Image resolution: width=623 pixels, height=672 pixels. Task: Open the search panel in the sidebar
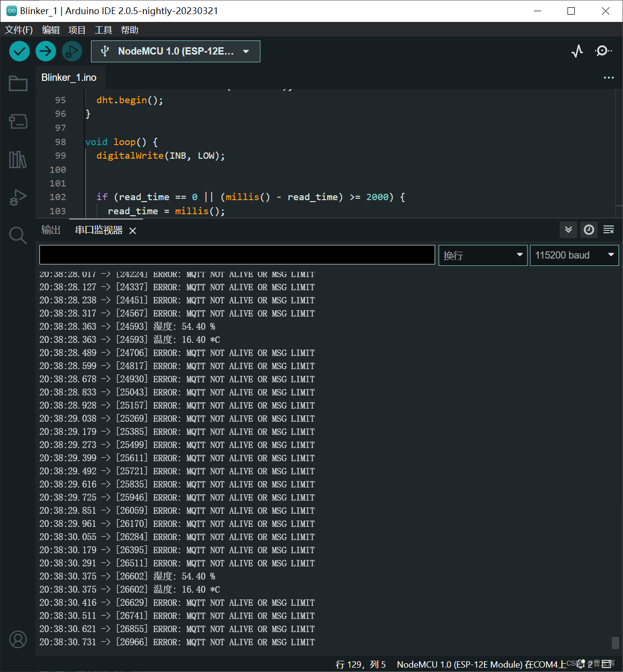click(18, 235)
